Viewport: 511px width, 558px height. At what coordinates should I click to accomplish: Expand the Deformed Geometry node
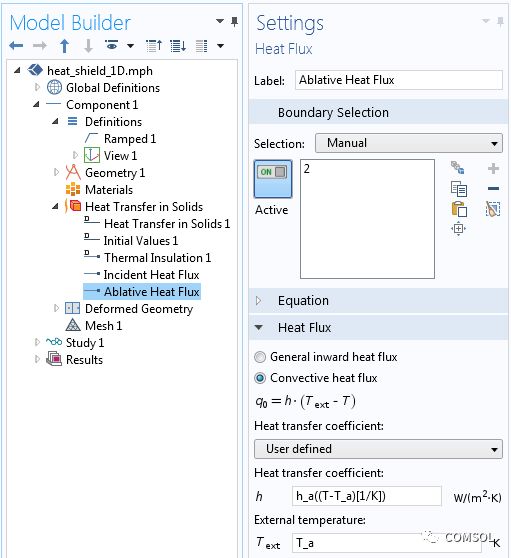point(56,308)
